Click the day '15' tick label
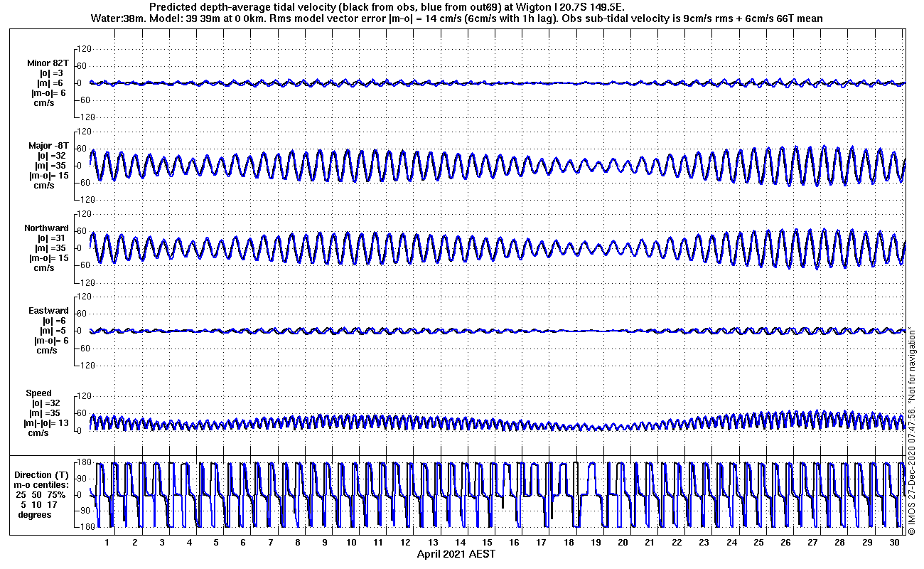 point(488,543)
